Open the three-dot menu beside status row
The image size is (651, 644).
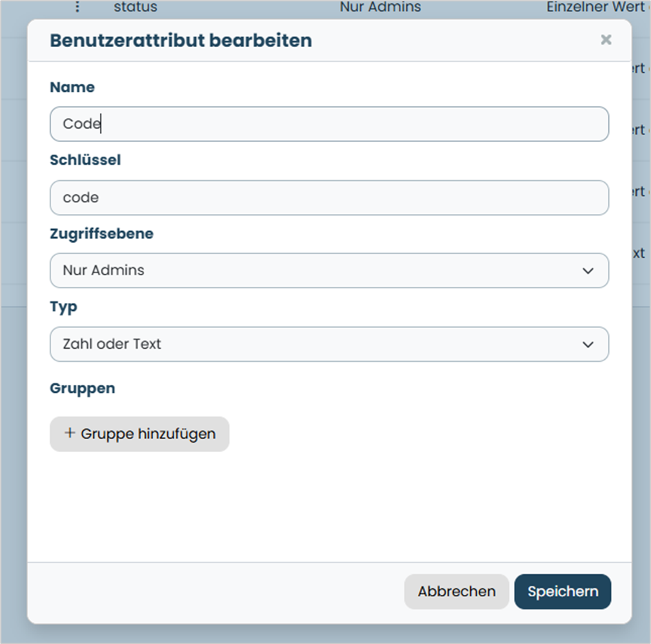click(x=77, y=6)
